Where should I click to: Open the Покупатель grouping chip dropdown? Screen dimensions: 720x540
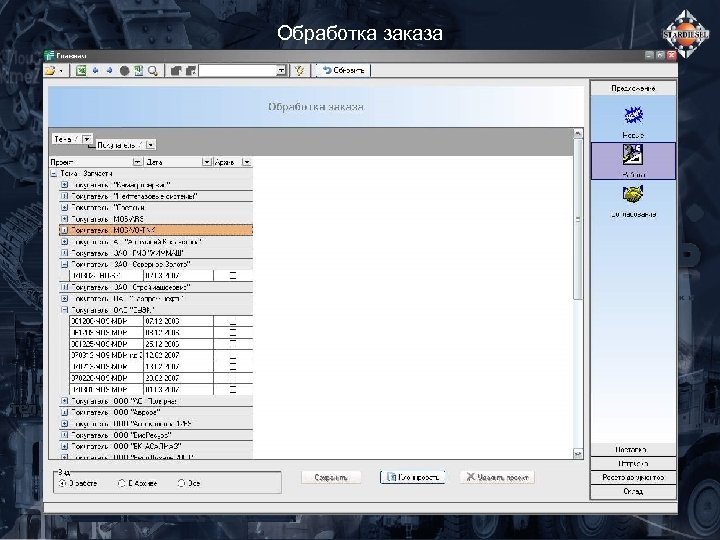(x=151, y=145)
